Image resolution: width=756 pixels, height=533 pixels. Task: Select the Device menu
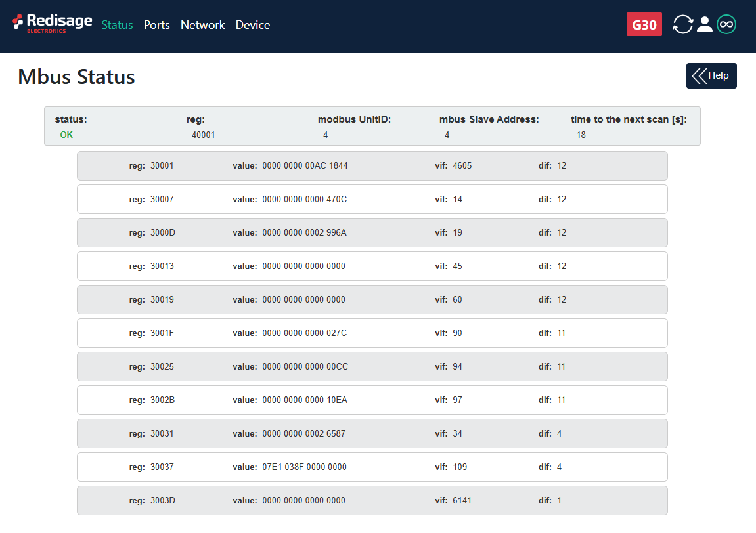tap(253, 25)
